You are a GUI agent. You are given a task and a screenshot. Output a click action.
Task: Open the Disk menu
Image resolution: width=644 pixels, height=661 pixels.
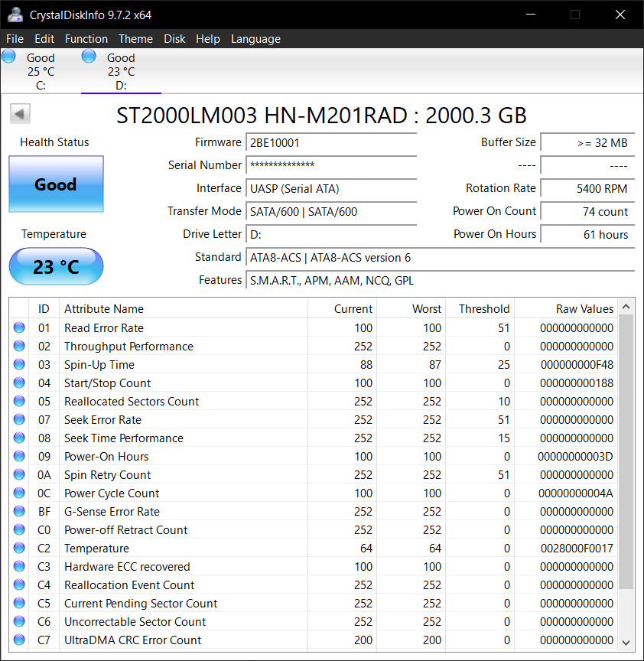click(x=174, y=39)
